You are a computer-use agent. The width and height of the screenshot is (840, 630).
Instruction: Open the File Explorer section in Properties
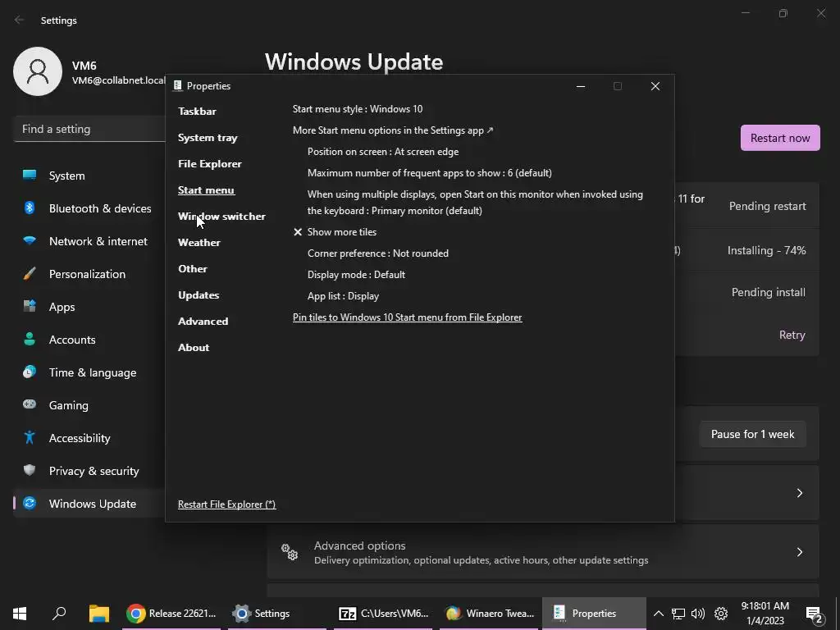[209, 164]
